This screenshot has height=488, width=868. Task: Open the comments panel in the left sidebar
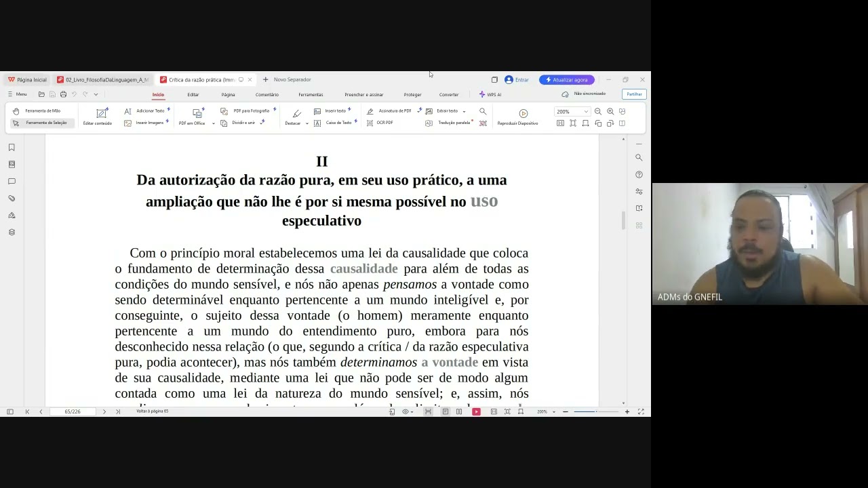pyautogui.click(x=12, y=181)
